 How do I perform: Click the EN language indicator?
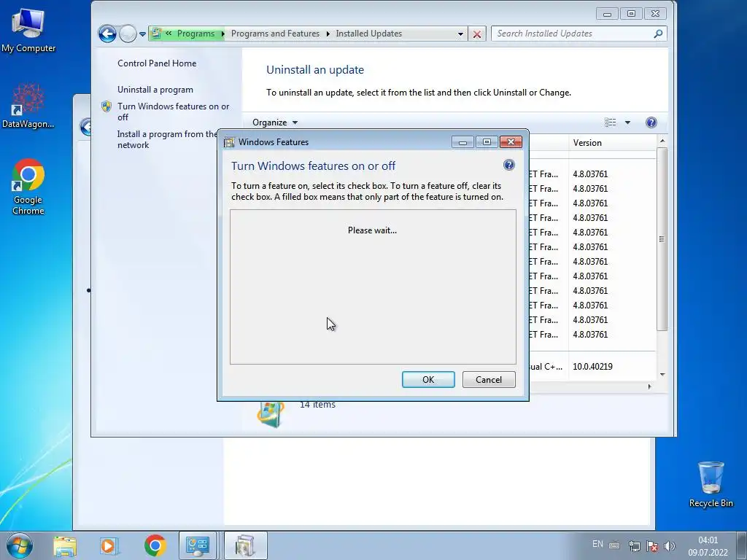pyautogui.click(x=597, y=544)
